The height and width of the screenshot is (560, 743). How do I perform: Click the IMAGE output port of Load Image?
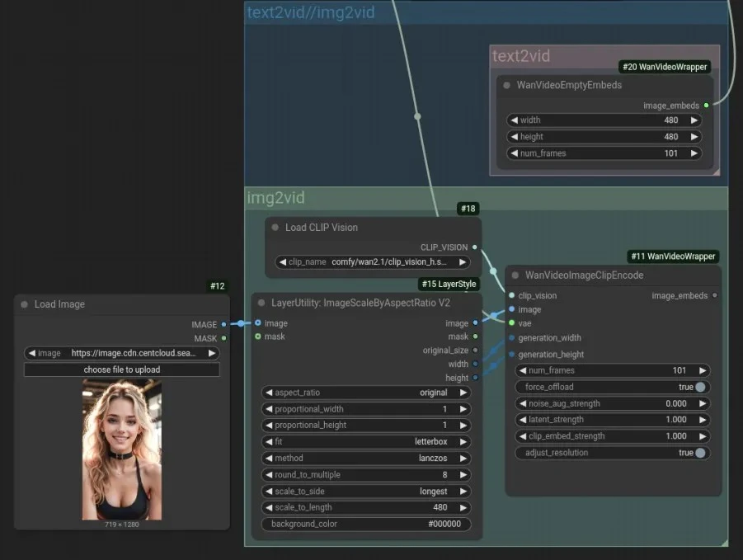click(x=223, y=325)
